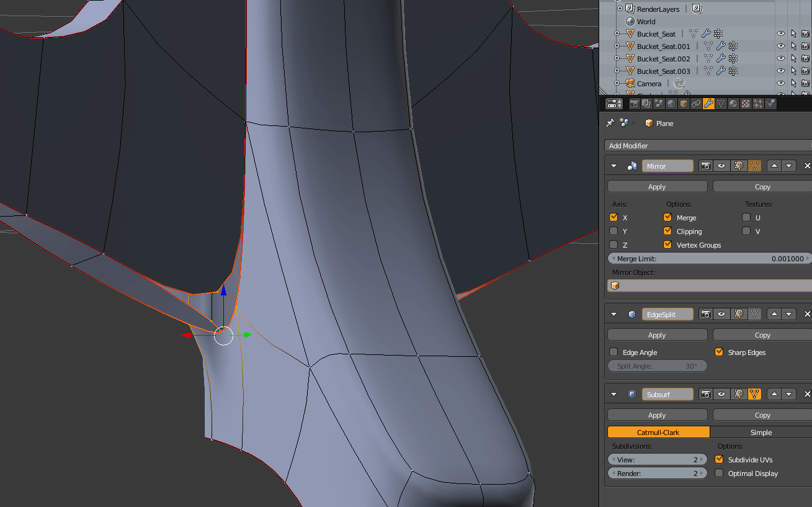The image size is (812, 507).
Task: Enable the Y axis checkbox
Action: pos(613,231)
